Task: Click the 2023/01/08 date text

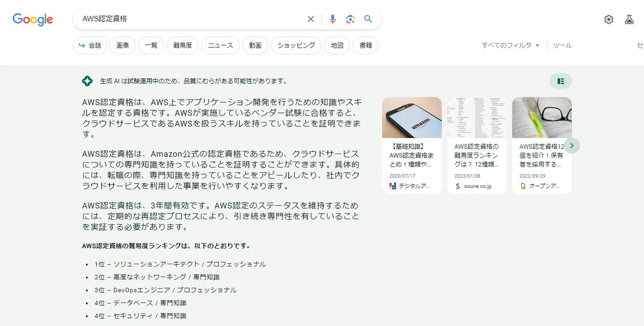Action: pyautogui.click(x=467, y=176)
